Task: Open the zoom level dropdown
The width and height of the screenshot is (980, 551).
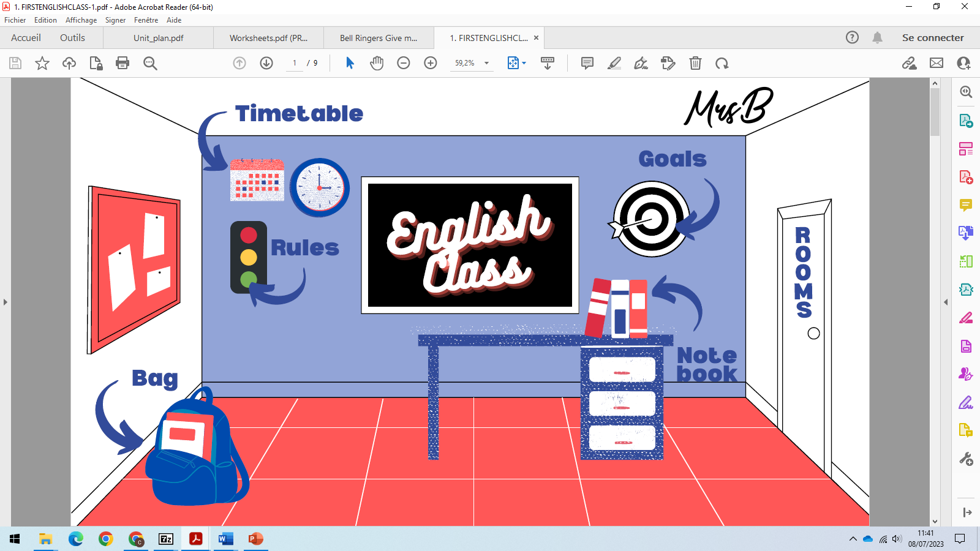Action: pos(487,63)
